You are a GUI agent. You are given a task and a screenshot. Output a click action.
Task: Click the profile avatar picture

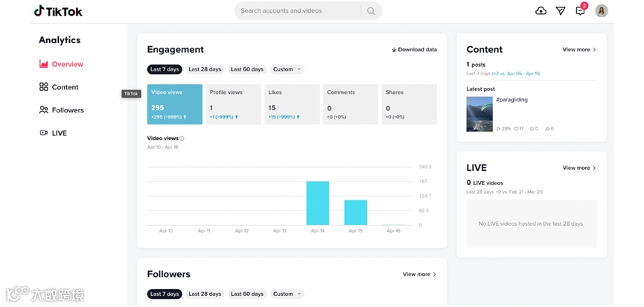pos(602,11)
